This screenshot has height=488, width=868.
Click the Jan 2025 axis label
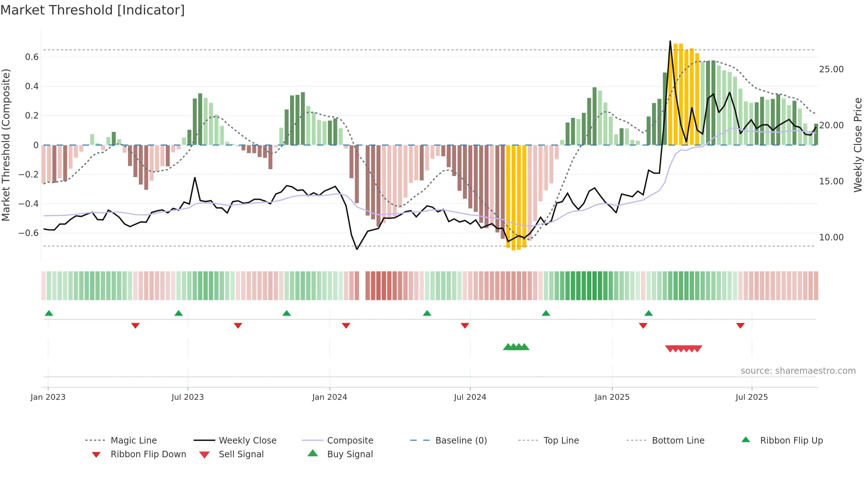612,397
